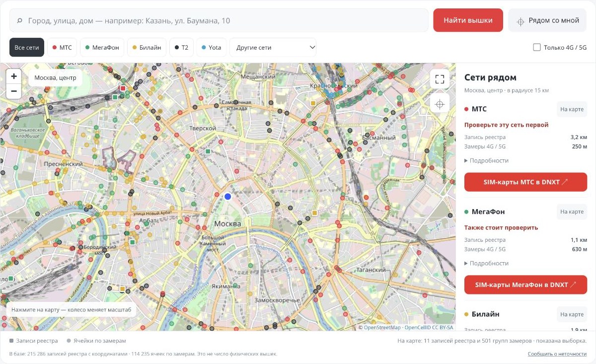The width and height of the screenshot is (596, 364).
Task: Open SIM-карты МегаФон в DNXT
Action: point(525,285)
